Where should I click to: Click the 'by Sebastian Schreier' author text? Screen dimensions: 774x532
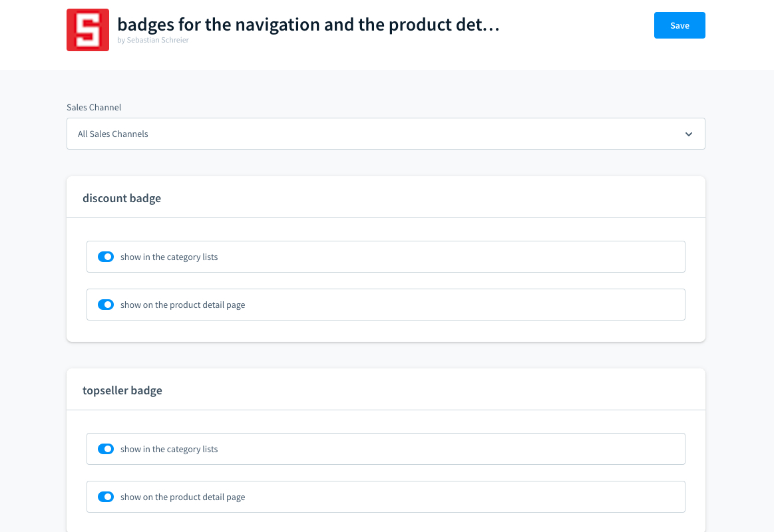[153, 40]
